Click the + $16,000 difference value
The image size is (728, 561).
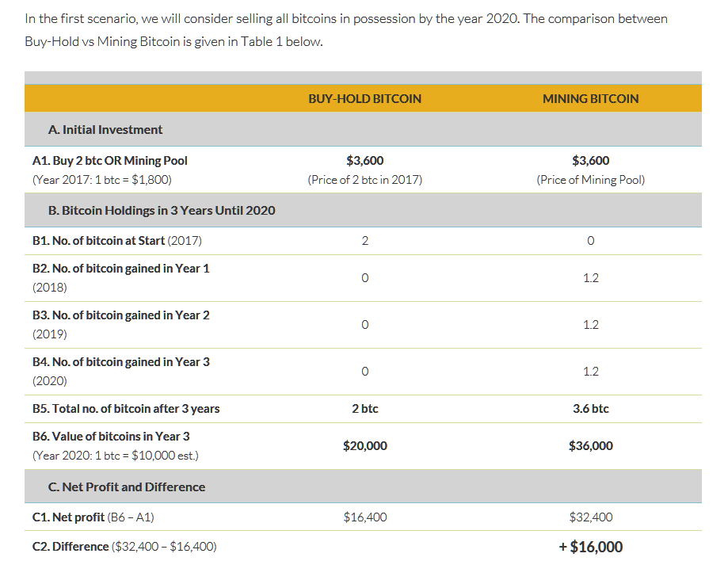coord(591,547)
